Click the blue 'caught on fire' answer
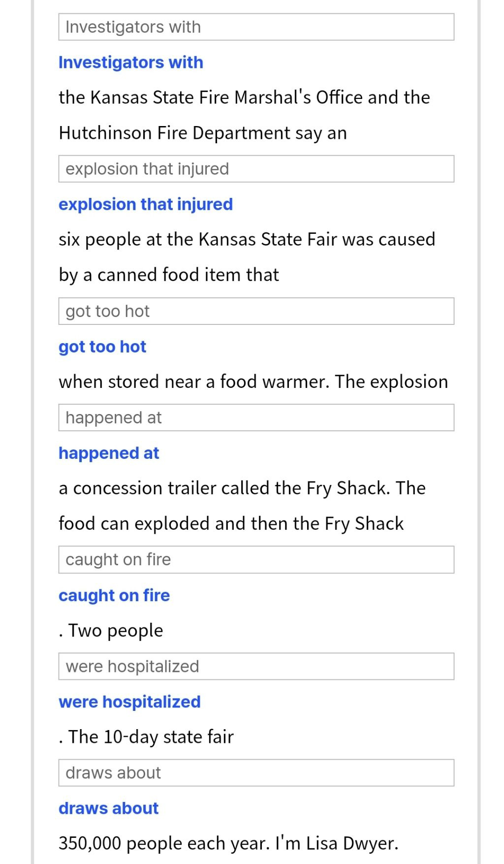The height and width of the screenshot is (864, 504). 114,595
